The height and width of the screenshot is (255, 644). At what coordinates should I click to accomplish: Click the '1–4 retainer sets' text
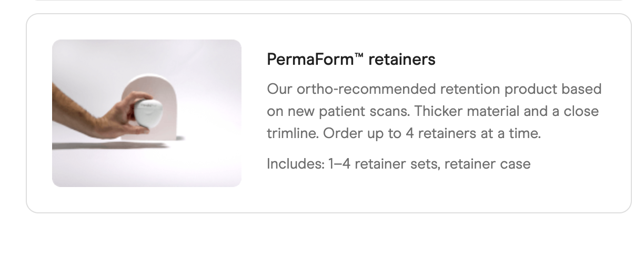[385, 164]
